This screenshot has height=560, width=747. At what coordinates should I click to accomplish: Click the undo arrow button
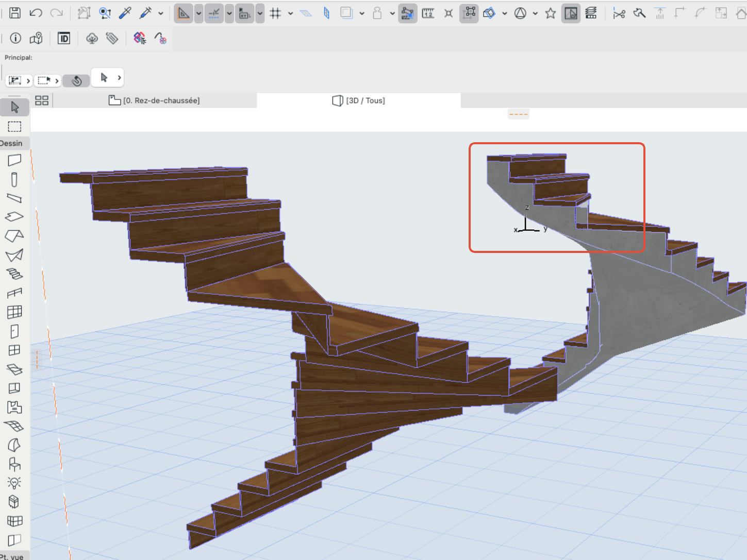(x=36, y=13)
